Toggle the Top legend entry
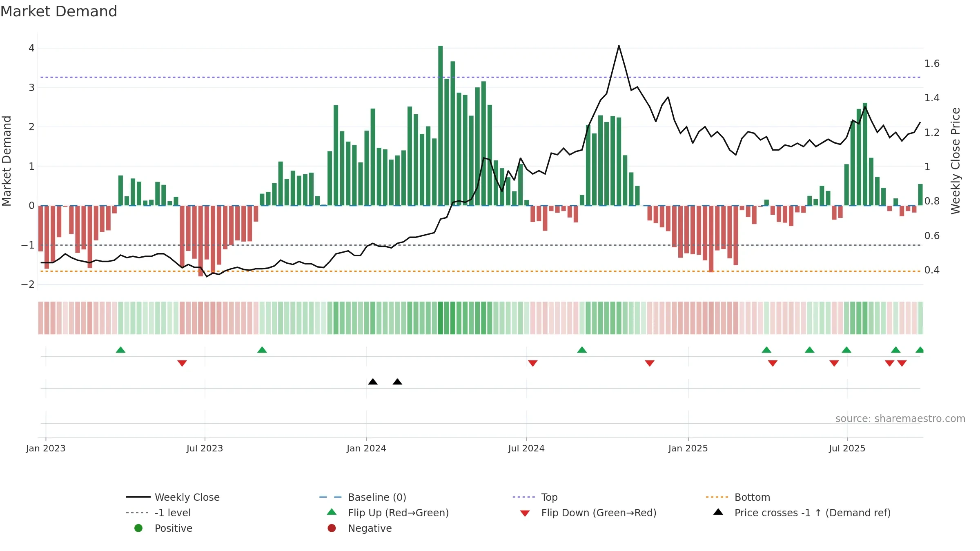 coord(535,497)
